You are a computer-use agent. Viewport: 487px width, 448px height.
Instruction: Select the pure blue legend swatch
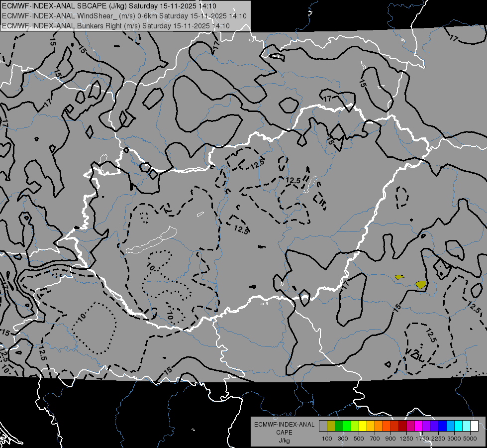tap(443, 426)
